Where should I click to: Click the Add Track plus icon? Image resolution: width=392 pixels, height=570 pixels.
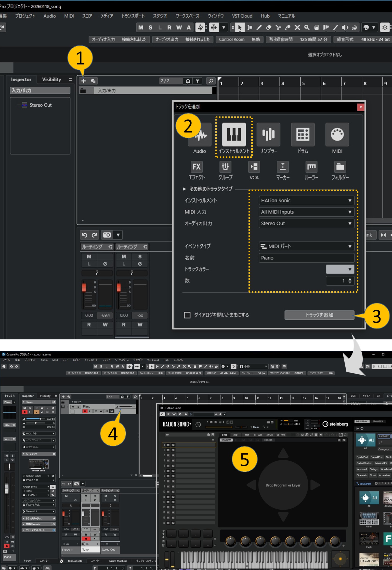[x=83, y=81]
